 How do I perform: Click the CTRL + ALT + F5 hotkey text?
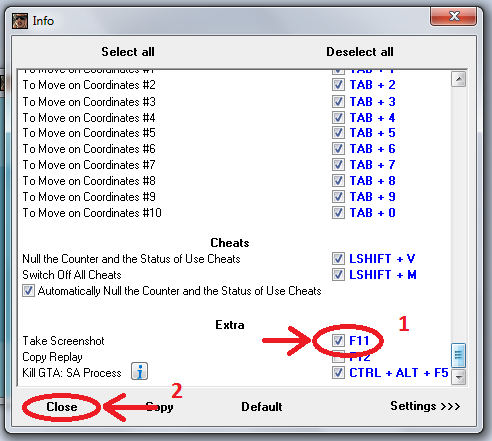coord(399,373)
